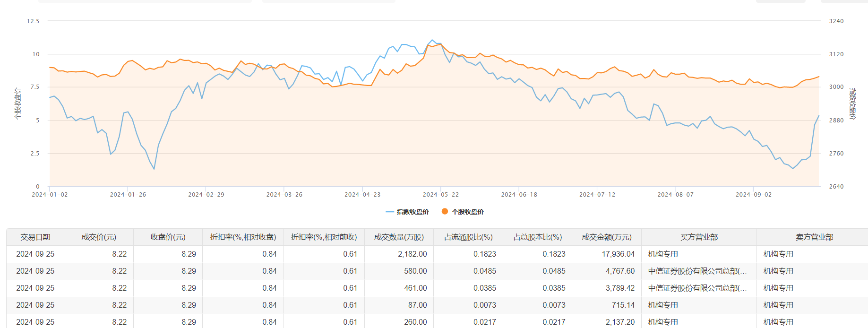
Task: Toggle the 个股收盘价 legend series
Action: point(467,212)
